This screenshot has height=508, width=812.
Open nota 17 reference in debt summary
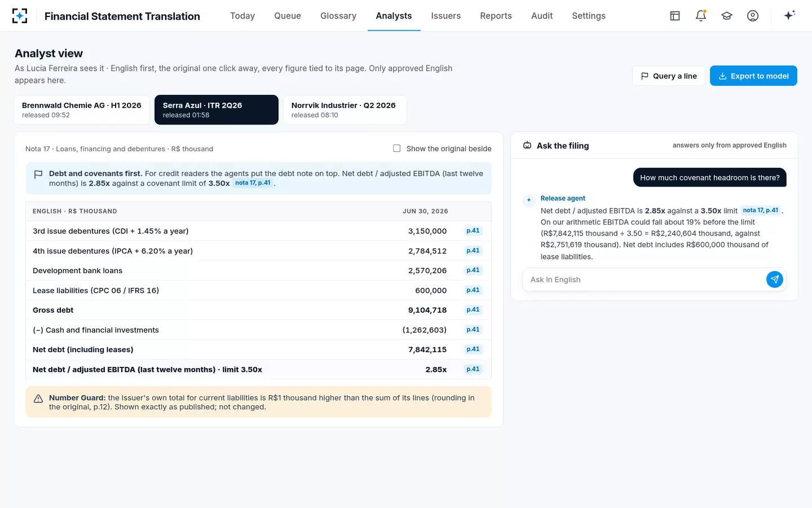(x=253, y=183)
